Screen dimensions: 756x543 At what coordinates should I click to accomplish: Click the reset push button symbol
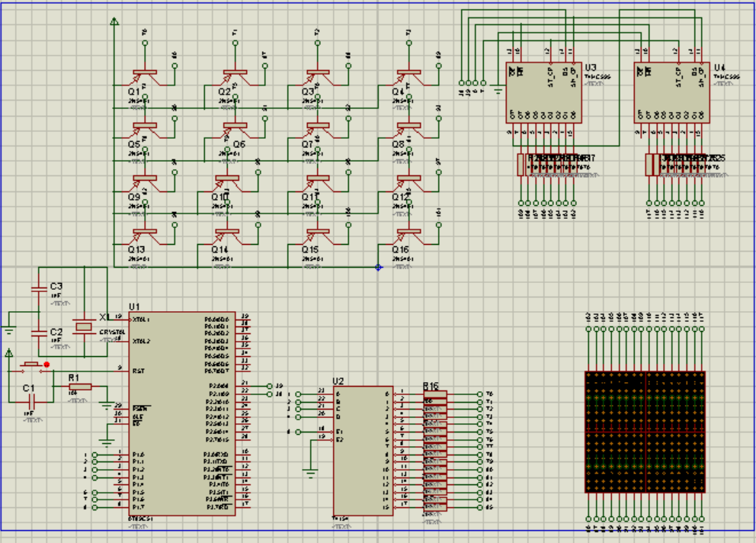coord(31,367)
